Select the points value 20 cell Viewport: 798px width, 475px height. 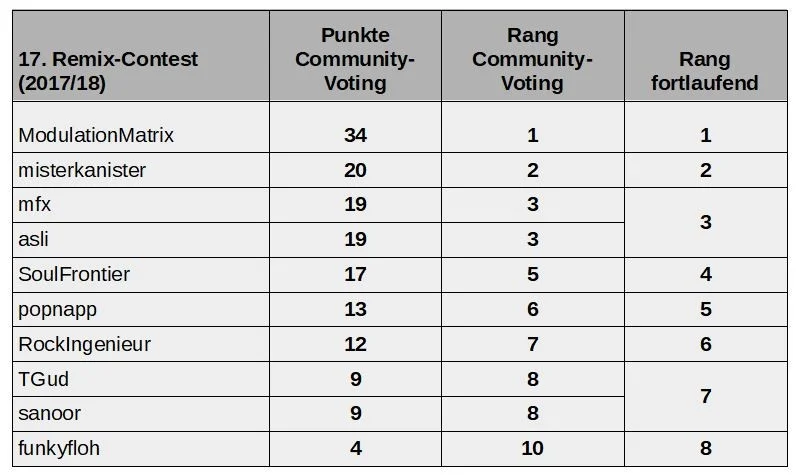click(355, 170)
